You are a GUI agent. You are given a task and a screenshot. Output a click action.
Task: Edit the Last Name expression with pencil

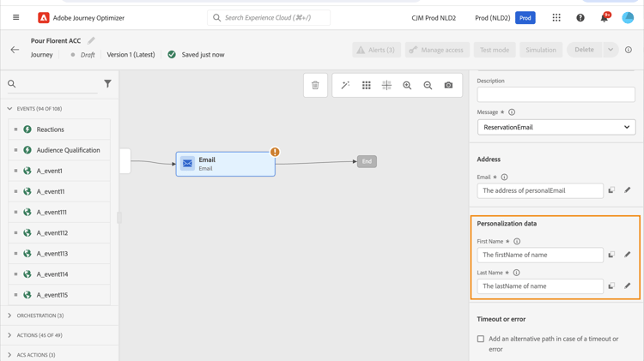pos(627,286)
